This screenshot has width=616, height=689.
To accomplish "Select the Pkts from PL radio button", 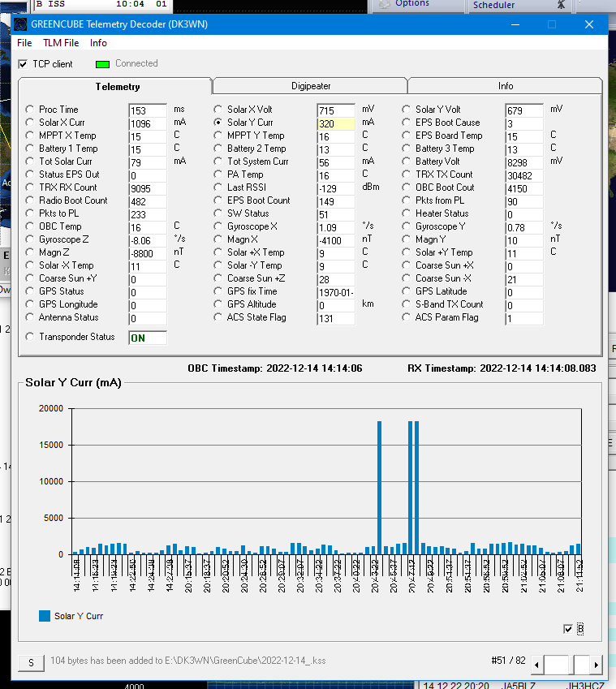I will 407,200.
